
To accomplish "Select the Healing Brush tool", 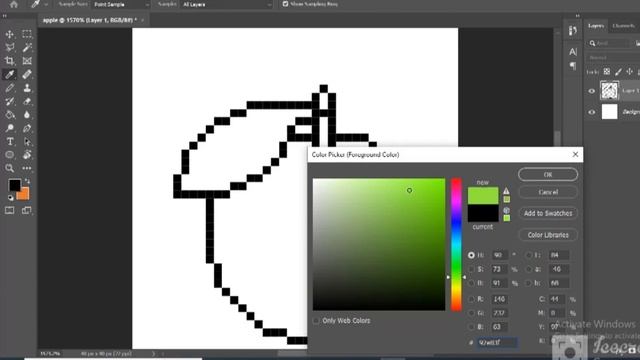I will tap(27, 74).
